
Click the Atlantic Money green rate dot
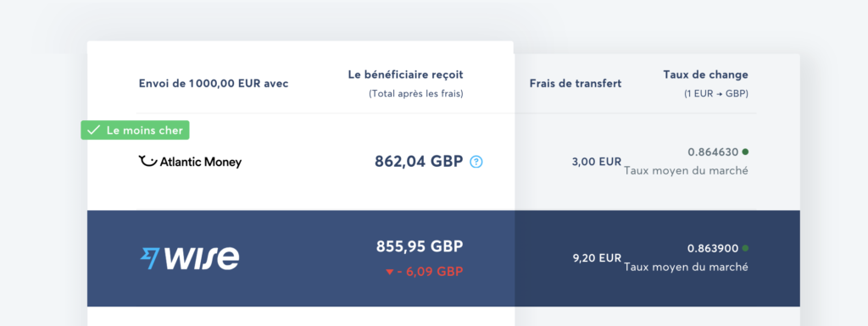coord(745,152)
